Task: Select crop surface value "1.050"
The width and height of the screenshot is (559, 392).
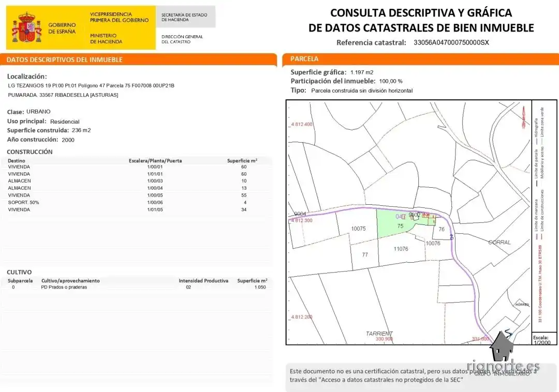Action: 260,287
